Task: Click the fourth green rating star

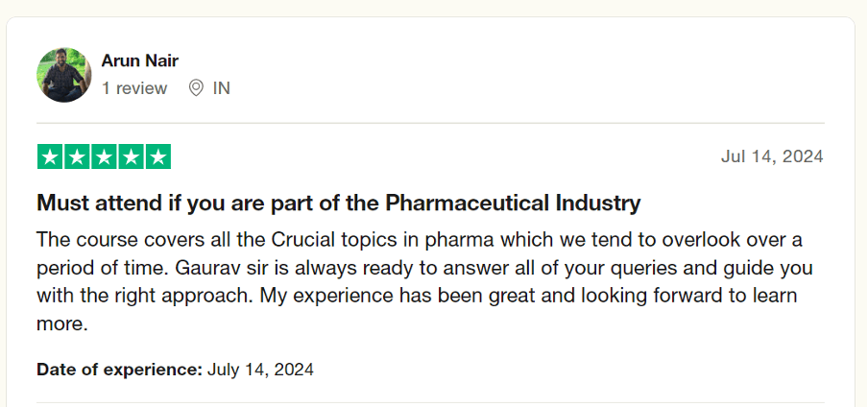Action: click(131, 156)
